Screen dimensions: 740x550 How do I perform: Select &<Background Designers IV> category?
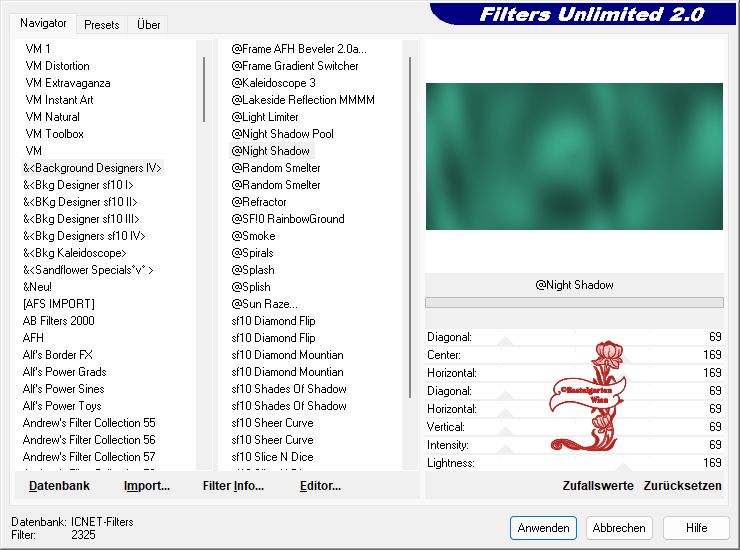point(92,168)
